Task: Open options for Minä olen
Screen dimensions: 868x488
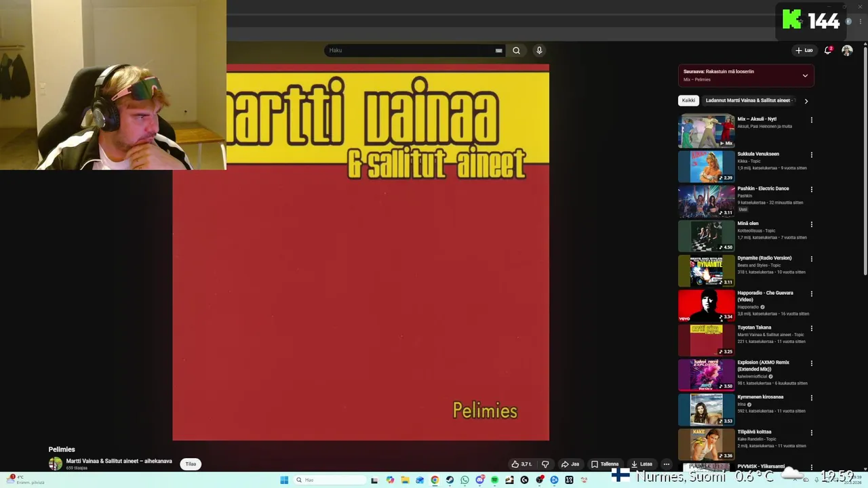Action: 811,224
